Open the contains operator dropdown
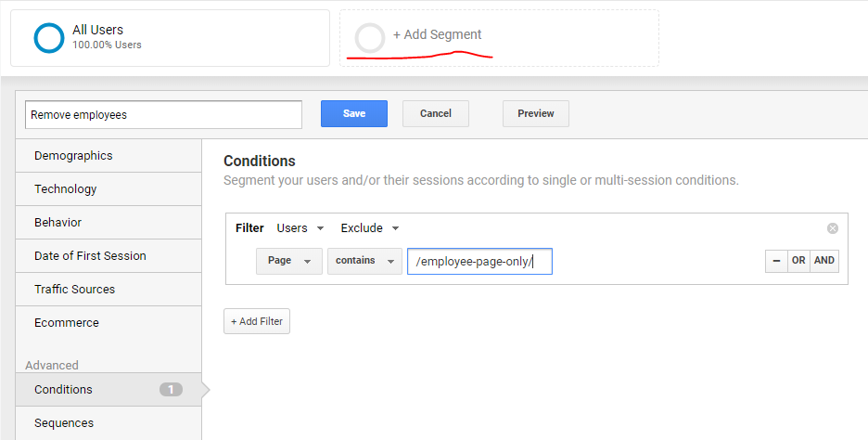Viewport: 868px width, 440px height. coord(364,261)
